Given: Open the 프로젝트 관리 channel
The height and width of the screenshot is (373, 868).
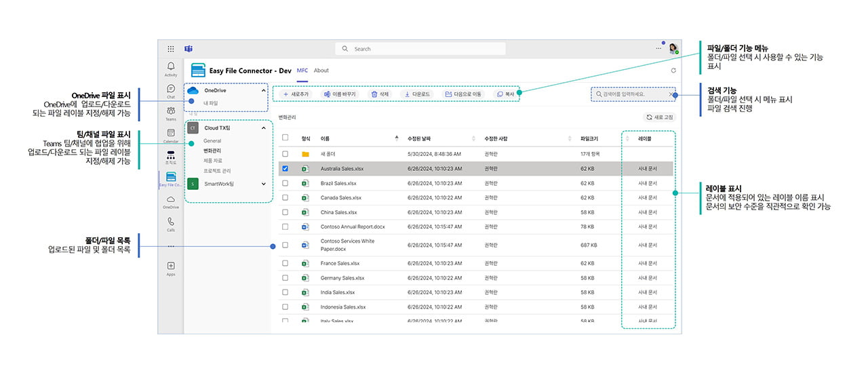Looking at the screenshot, I should click(x=217, y=171).
